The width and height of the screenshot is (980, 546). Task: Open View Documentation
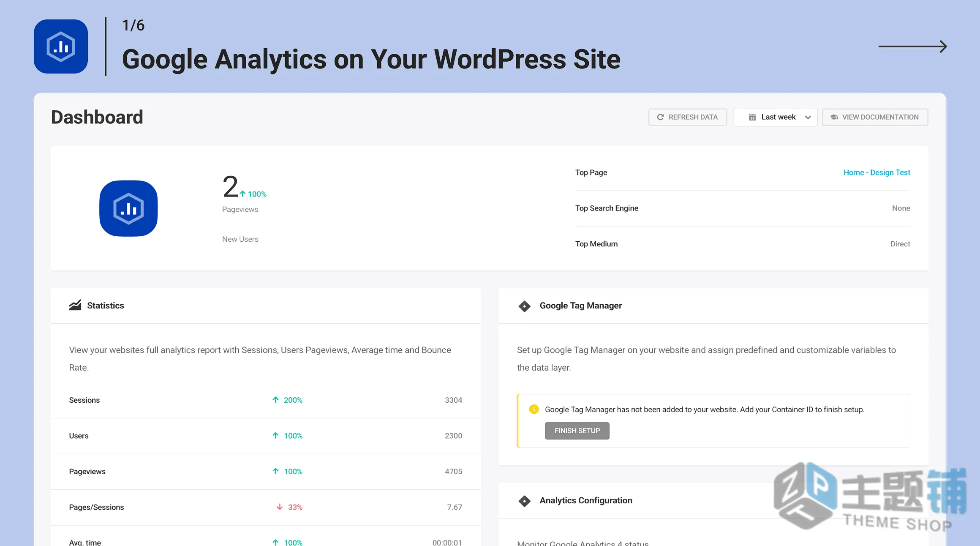(875, 117)
